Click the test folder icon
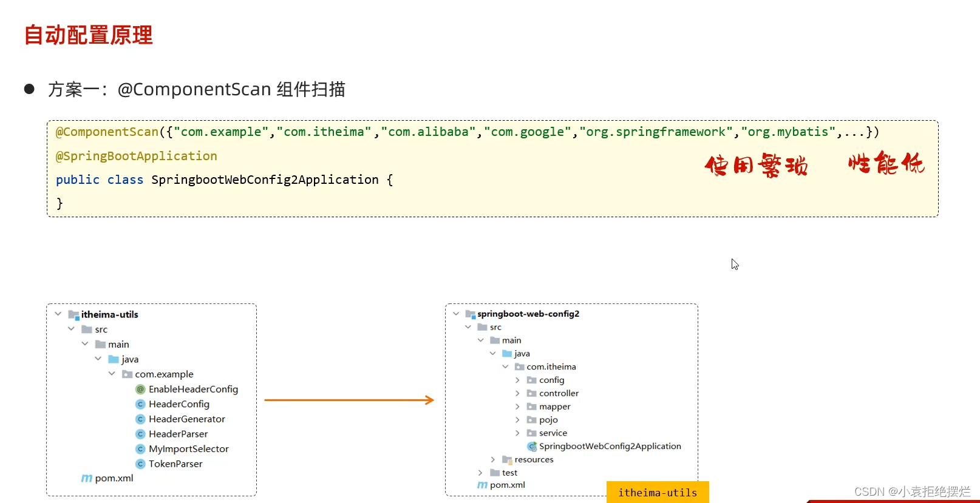 click(495, 473)
